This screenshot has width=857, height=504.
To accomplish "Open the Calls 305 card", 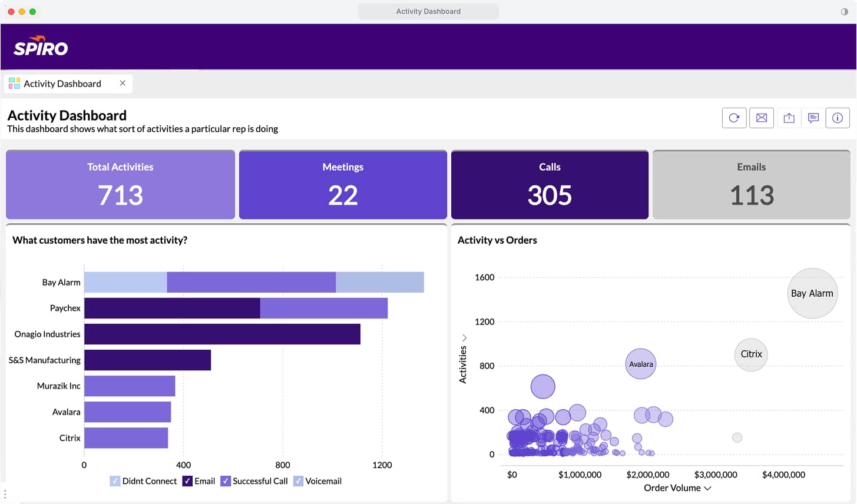I will coord(550,185).
